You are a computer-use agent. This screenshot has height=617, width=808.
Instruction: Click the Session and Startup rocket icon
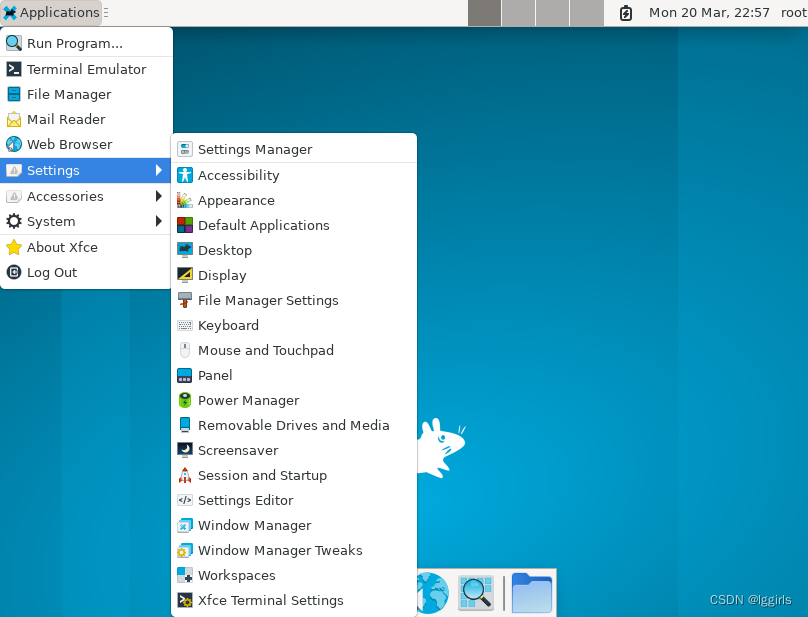click(x=184, y=475)
